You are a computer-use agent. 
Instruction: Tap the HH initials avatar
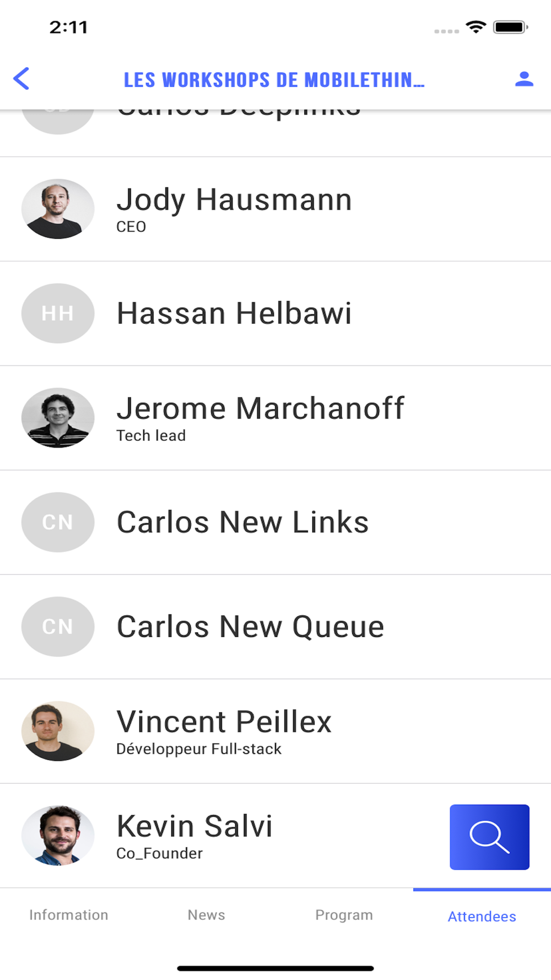(x=58, y=313)
